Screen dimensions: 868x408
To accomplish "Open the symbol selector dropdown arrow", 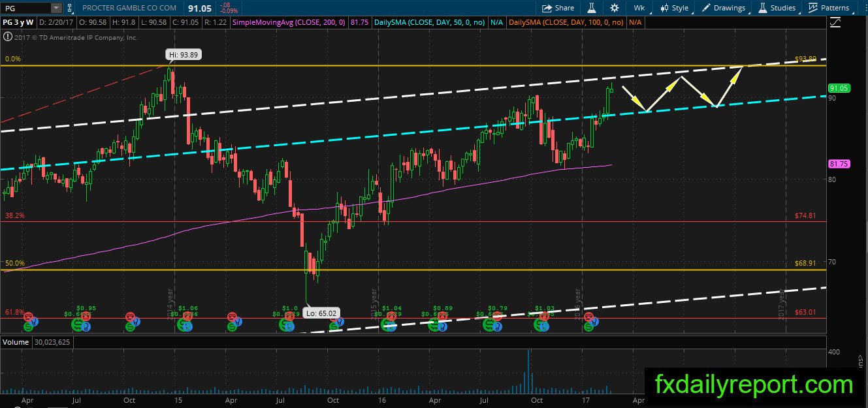I will 56,8.
